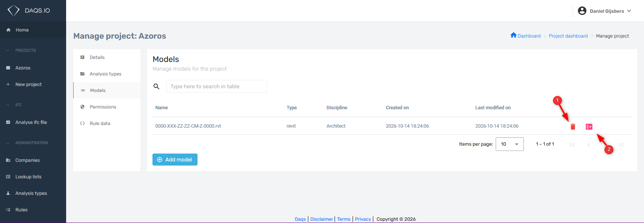Click the Architect discipline cell
This screenshot has width=644, height=223.
click(x=336, y=126)
